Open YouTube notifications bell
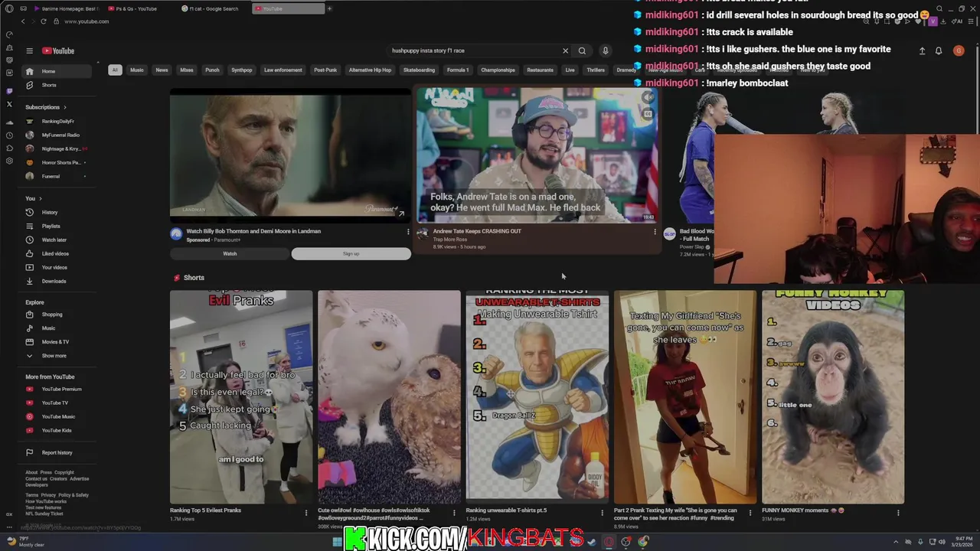 tap(939, 51)
